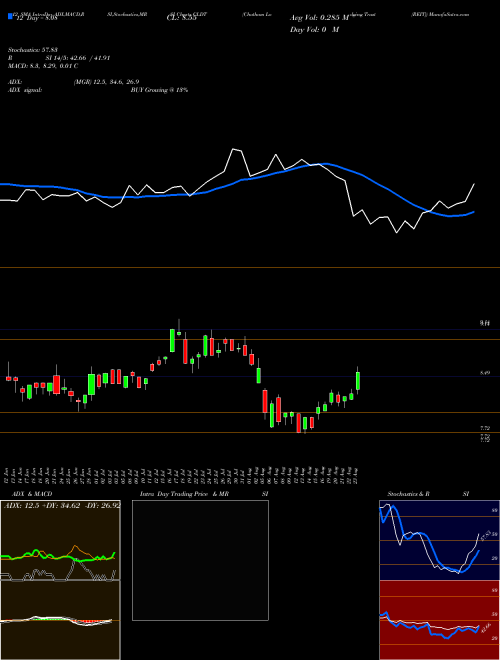Open the blue Stochastics mini chart
The width and height of the screenshot is (500, 660).
coord(439,540)
